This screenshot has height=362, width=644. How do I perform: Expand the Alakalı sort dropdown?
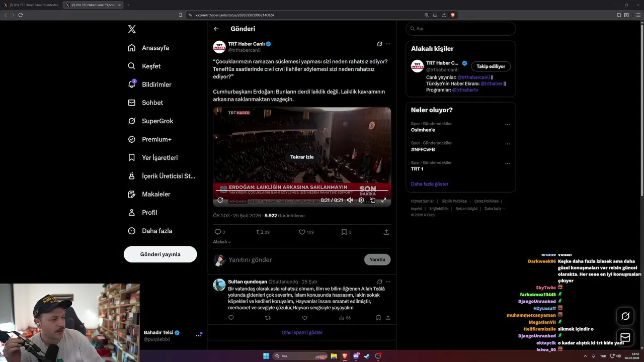(x=222, y=242)
